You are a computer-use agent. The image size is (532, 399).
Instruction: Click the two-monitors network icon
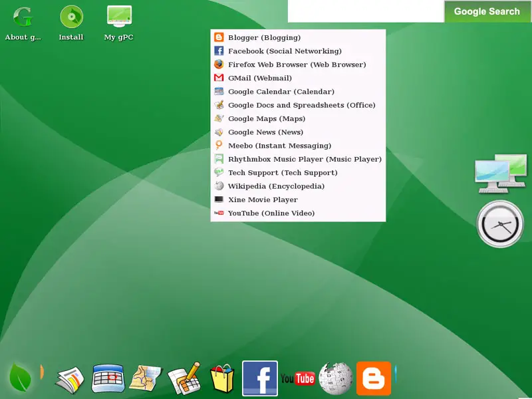[x=501, y=174]
